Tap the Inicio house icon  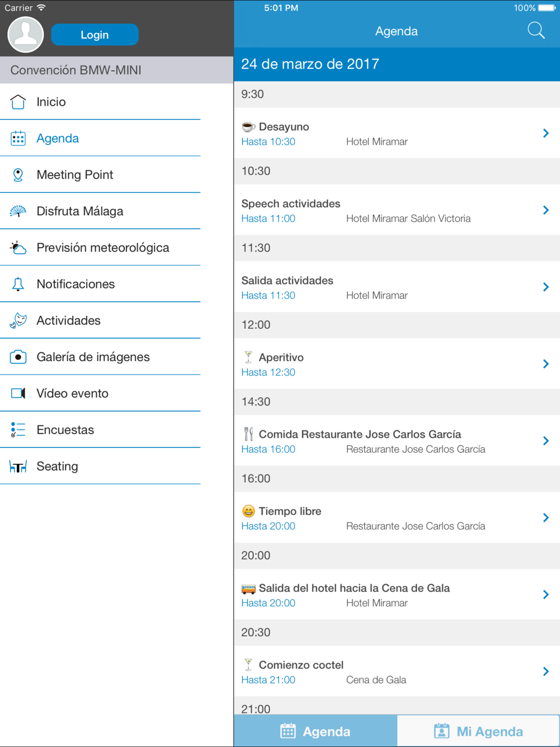click(x=18, y=101)
